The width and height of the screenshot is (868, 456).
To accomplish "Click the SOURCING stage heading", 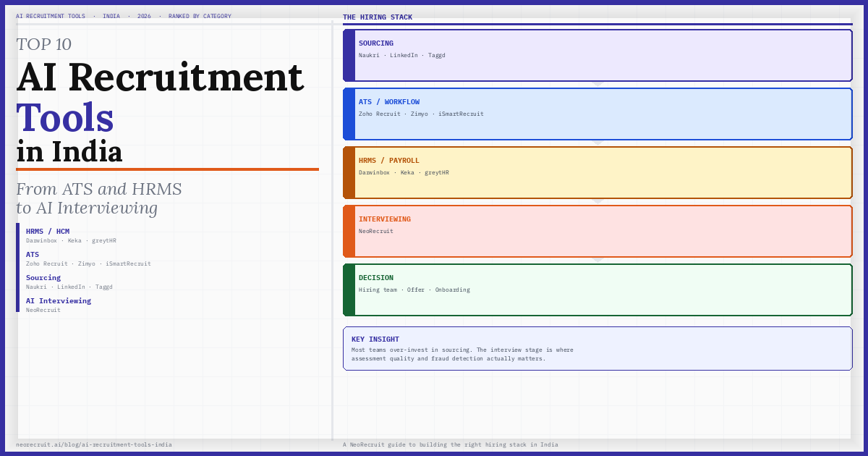I will (376, 43).
